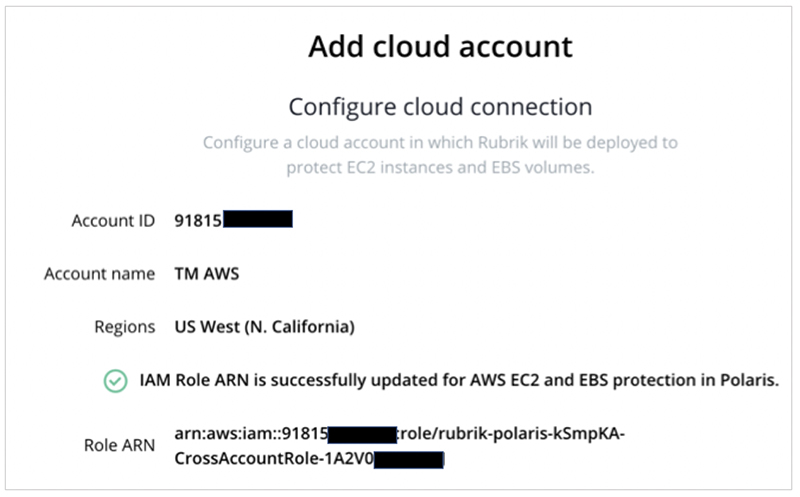This screenshot has height=497, width=800.
Task: Click the Regions label
Action: point(124,327)
